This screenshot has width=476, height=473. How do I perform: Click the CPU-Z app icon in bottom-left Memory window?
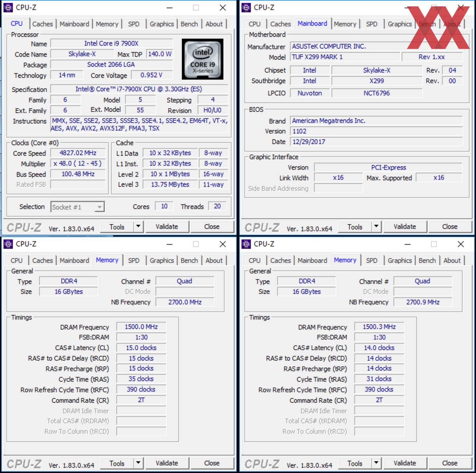coord(8,244)
